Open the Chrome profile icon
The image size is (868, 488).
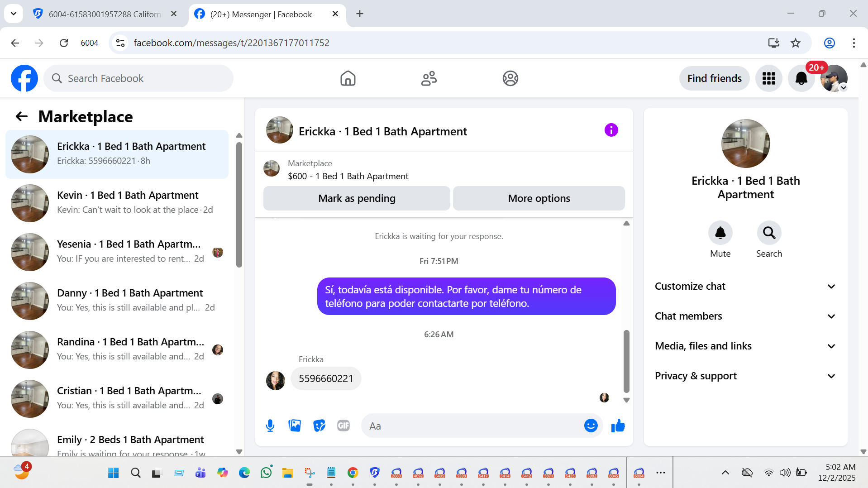click(829, 43)
